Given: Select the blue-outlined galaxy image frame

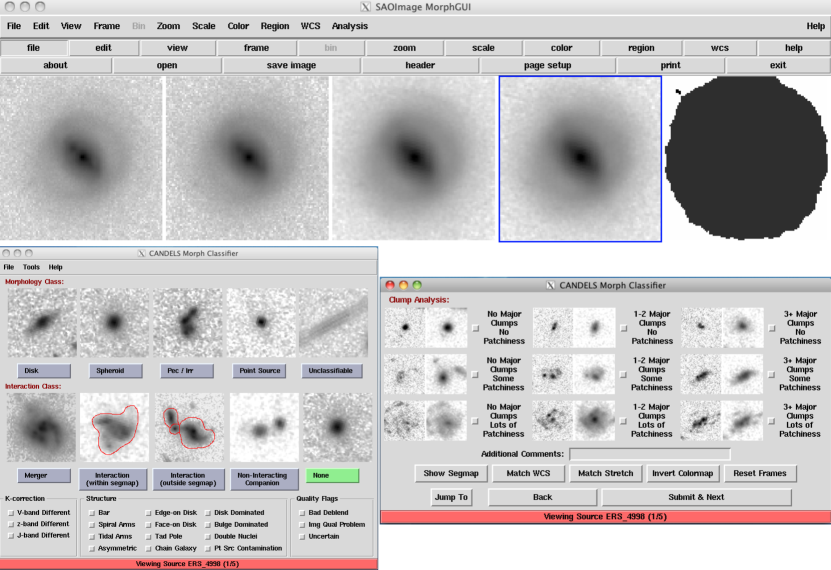Looking at the screenshot, I should tap(580, 159).
